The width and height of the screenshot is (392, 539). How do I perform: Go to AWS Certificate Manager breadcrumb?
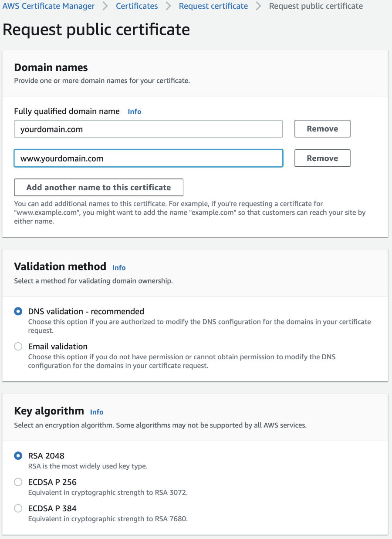(x=49, y=6)
